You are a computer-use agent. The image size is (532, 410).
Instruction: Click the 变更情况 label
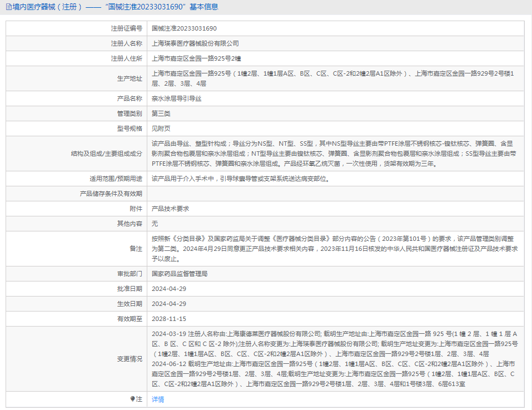pyautogui.click(x=130, y=359)
